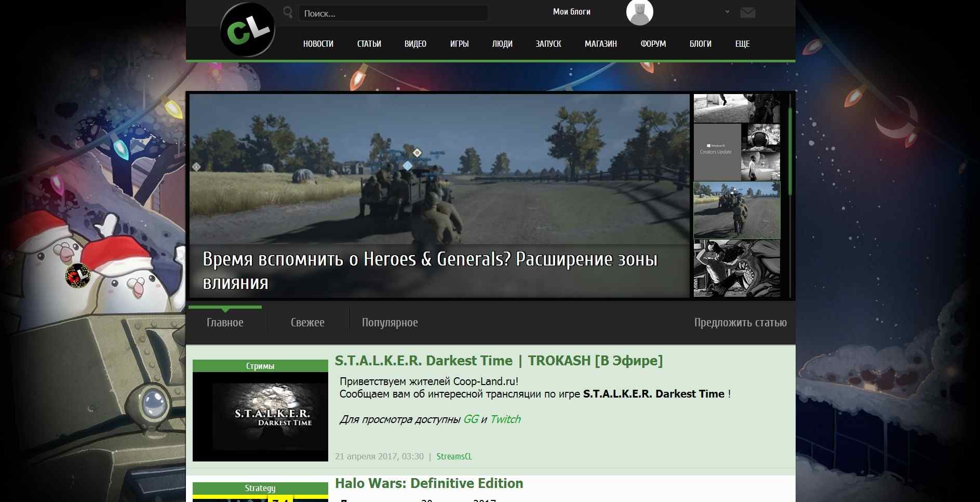Go to the ВИДЕО section

(x=415, y=44)
